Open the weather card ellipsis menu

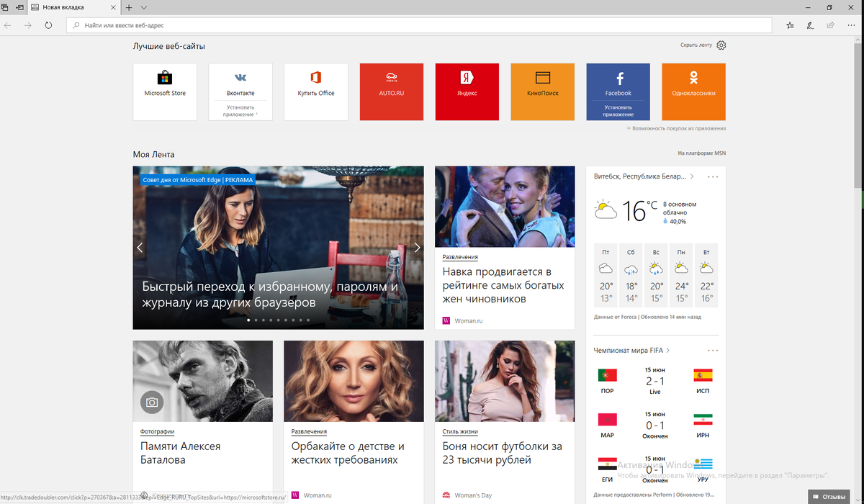tap(713, 176)
